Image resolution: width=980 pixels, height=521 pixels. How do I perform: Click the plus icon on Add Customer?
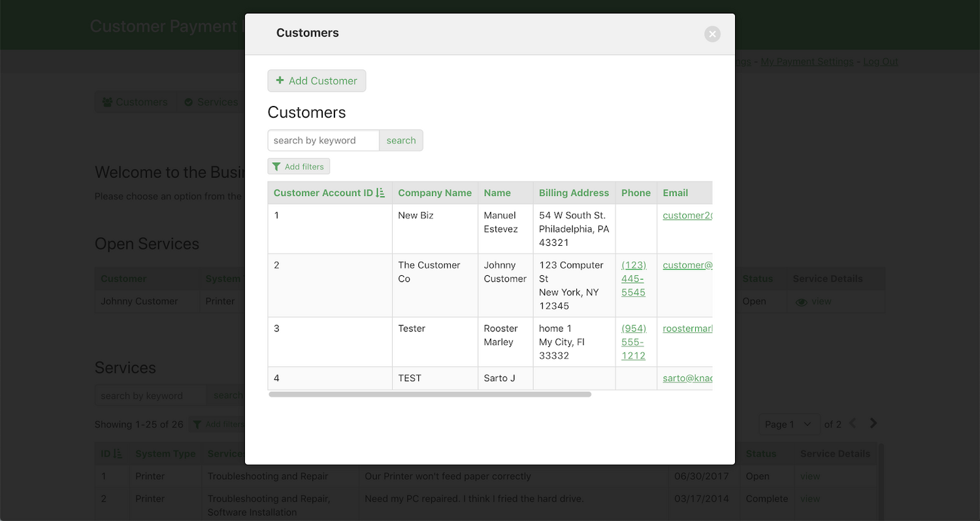pyautogui.click(x=280, y=80)
